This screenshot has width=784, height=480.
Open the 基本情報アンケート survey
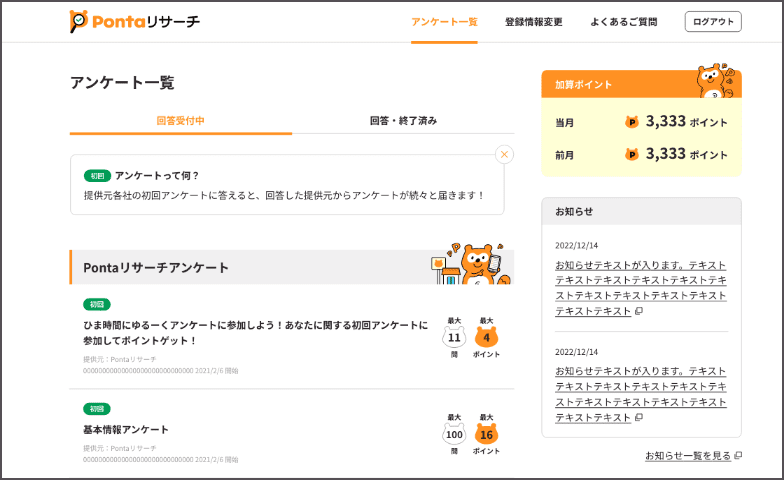tap(126, 430)
